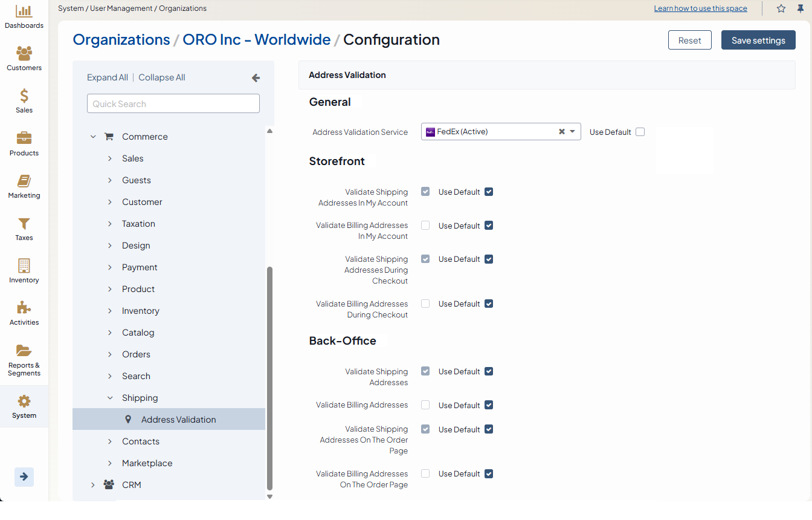
Task: Uncheck Use Default for Validate Billing Addresses During Checkout
Action: [x=489, y=304]
